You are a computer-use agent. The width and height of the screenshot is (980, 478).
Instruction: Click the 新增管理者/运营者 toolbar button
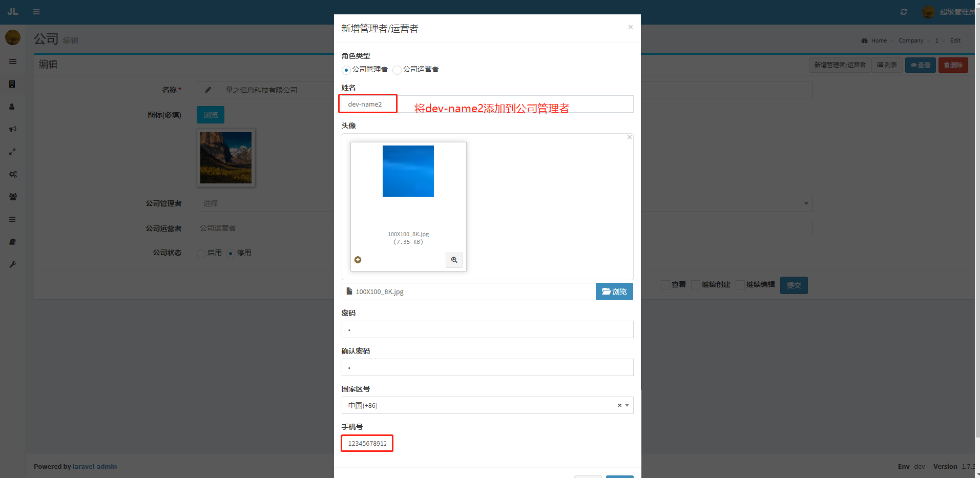pos(840,65)
